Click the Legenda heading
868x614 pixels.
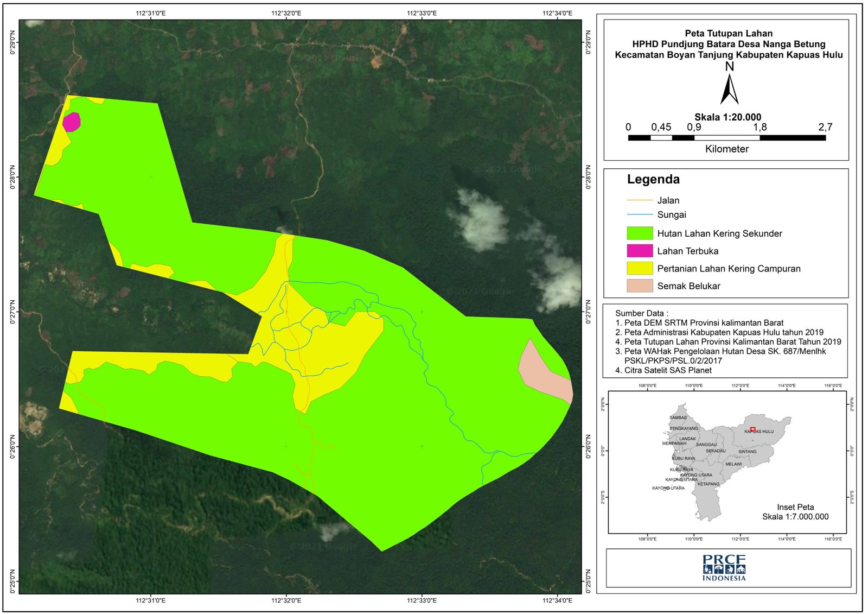[653, 179]
